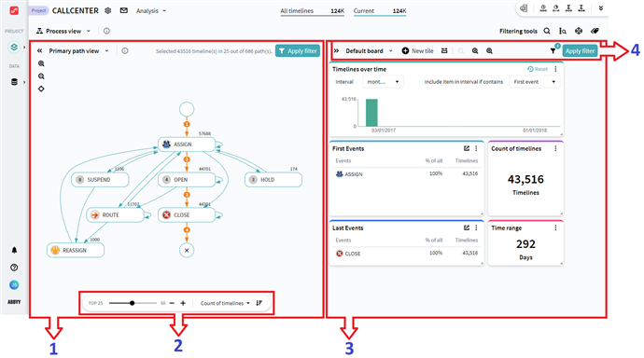The image size is (644, 358).
Task: Select the OPEN process node
Action: (x=187, y=180)
